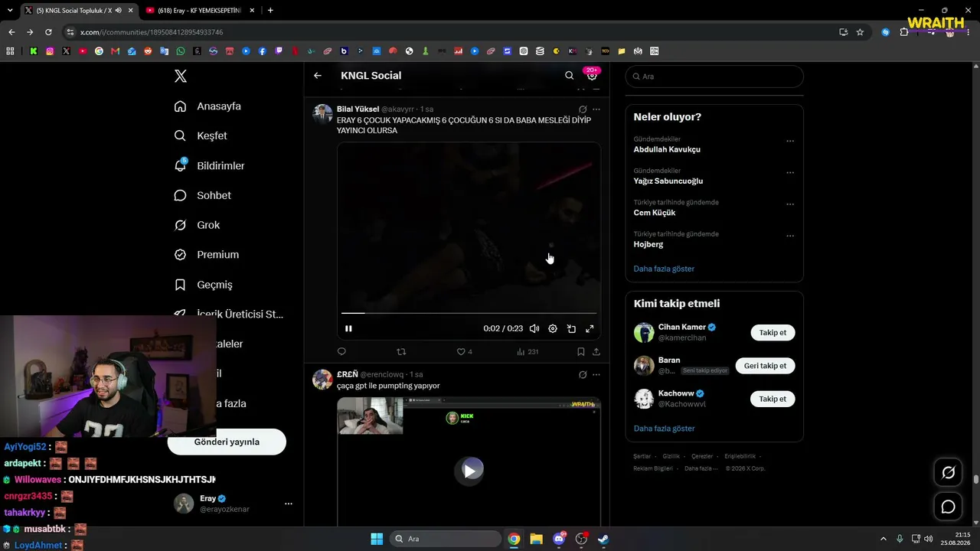Follow back Baran
The image size is (980, 551).
click(765, 366)
